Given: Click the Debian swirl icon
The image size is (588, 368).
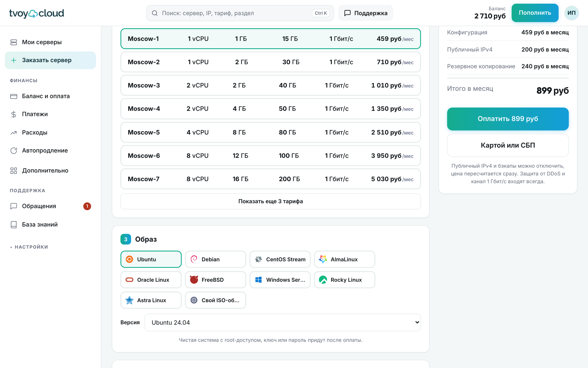Looking at the screenshot, I should point(194,259).
